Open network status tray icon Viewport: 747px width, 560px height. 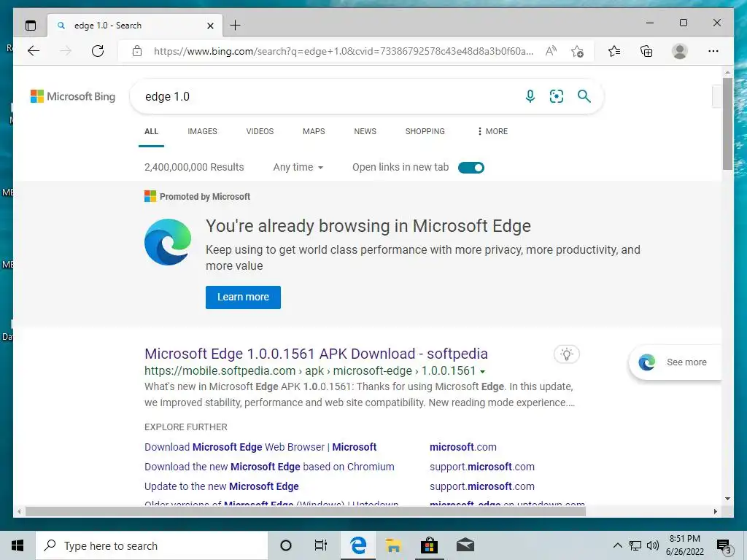point(635,545)
